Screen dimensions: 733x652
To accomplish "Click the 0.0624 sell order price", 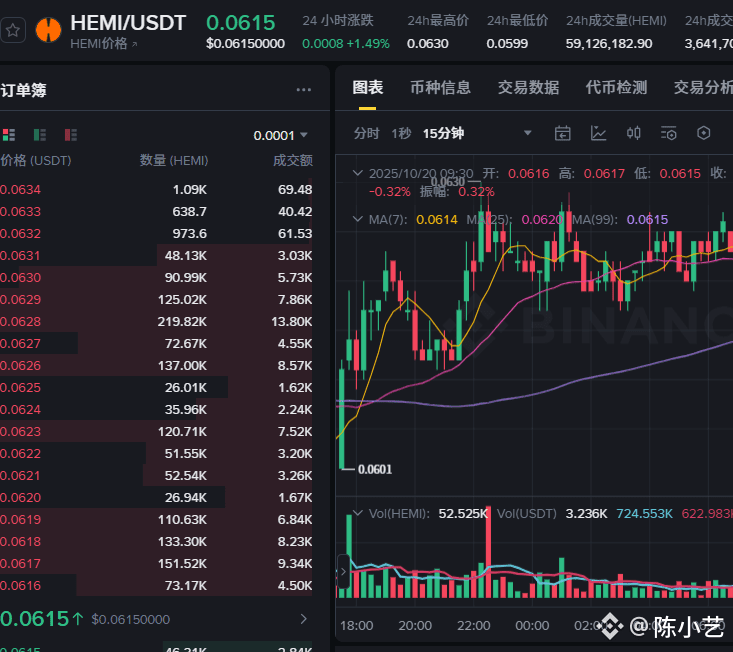I will click(x=20, y=409).
